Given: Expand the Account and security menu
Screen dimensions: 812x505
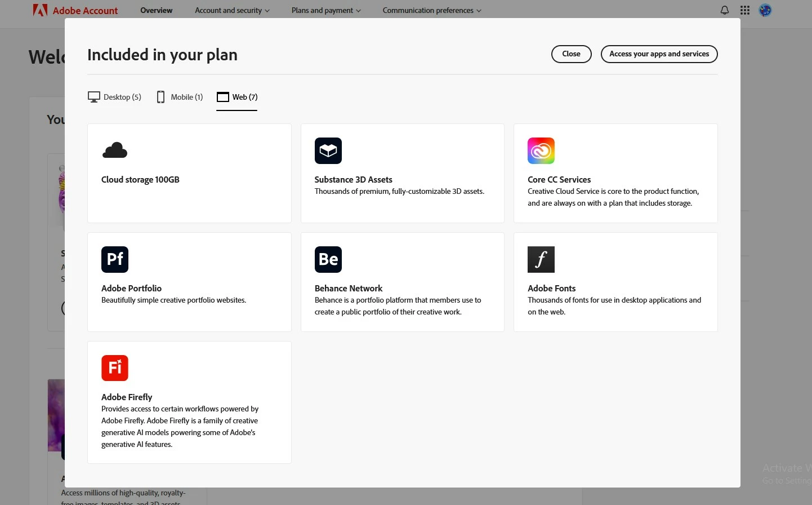Looking at the screenshot, I should point(232,10).
